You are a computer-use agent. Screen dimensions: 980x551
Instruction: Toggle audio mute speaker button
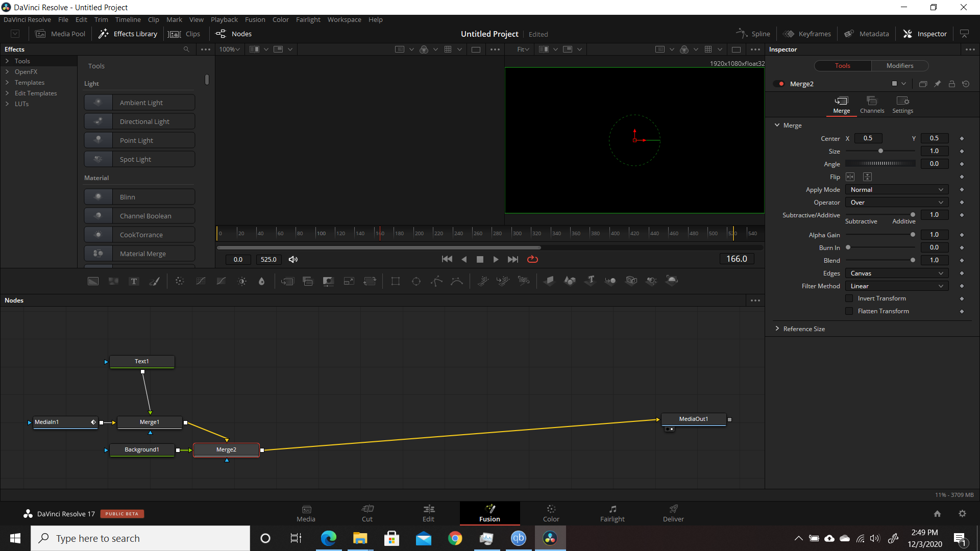tap(293, 259)
